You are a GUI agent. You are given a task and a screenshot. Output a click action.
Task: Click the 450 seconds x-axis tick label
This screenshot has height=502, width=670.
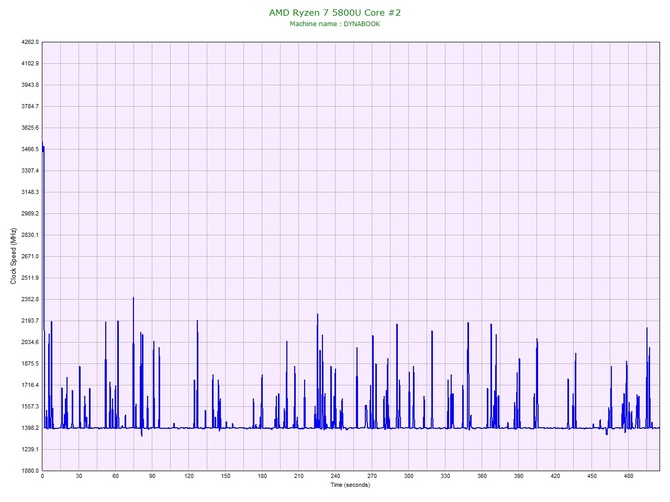[592, 476]
